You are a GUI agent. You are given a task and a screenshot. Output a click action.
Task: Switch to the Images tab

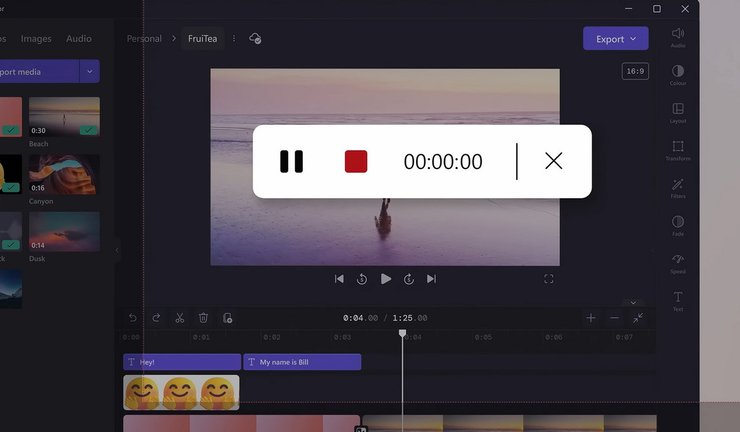click(36, 39)
